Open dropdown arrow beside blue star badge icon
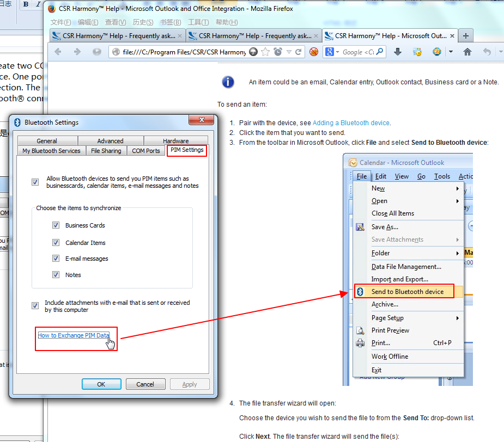This screenshot has width=504, height=442. click(451, 52)
